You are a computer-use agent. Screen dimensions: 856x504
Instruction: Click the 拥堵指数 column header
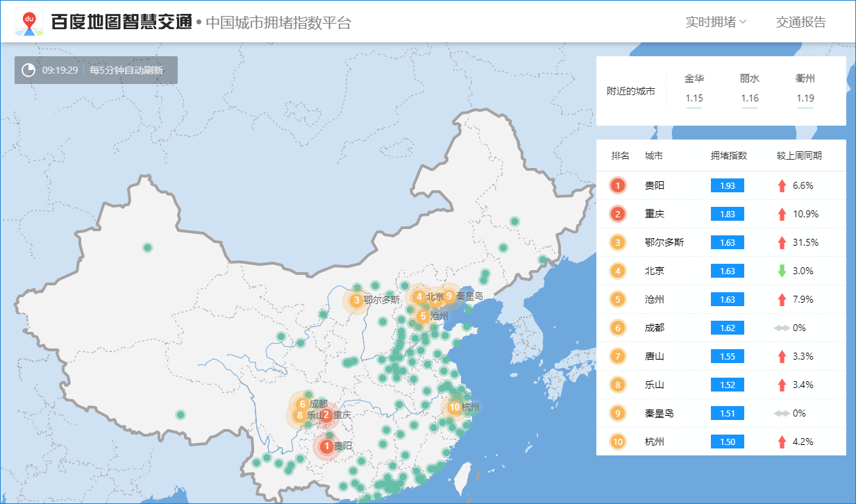coord(728,156)
